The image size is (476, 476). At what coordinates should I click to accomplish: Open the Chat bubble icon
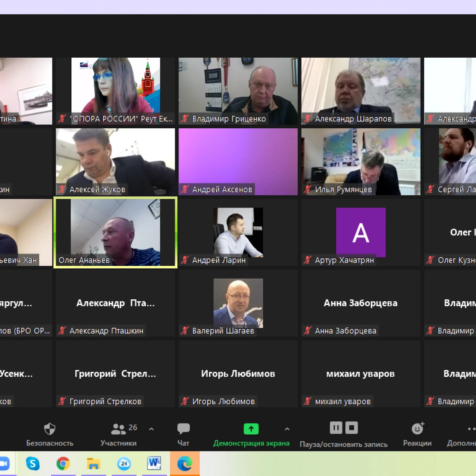pyautogui.click(x=183, y=429)
